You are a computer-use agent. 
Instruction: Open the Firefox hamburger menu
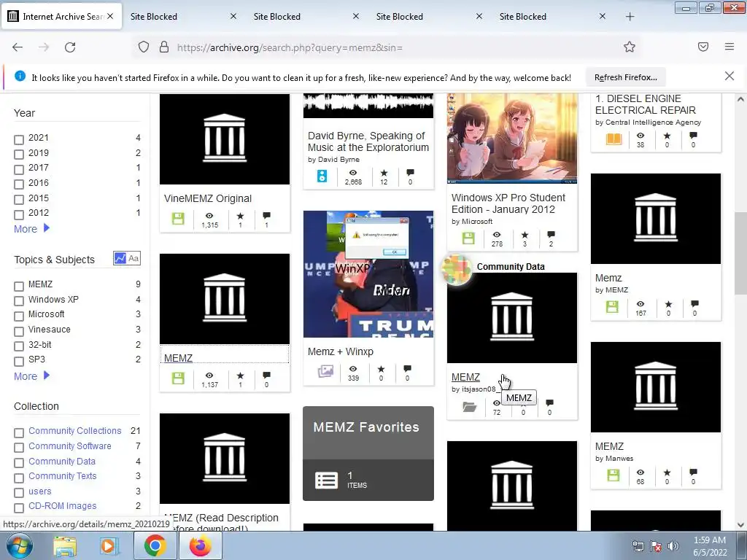[729, 47]
